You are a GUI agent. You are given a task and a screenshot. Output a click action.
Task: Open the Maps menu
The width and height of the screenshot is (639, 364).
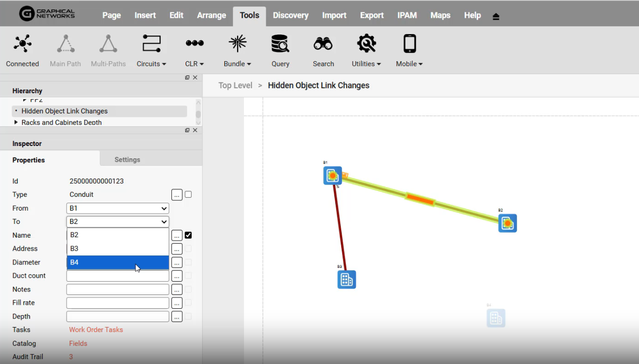point(440,15)
